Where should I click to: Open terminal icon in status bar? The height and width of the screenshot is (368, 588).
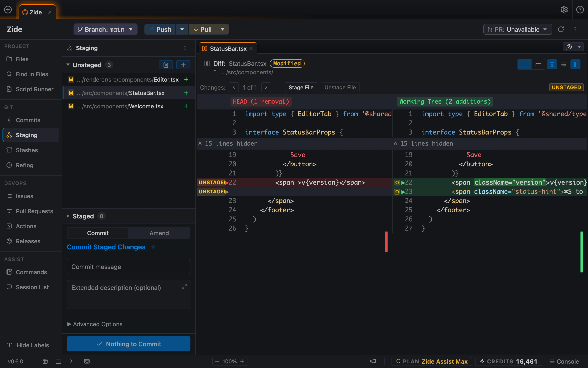[x=72, y=361]
